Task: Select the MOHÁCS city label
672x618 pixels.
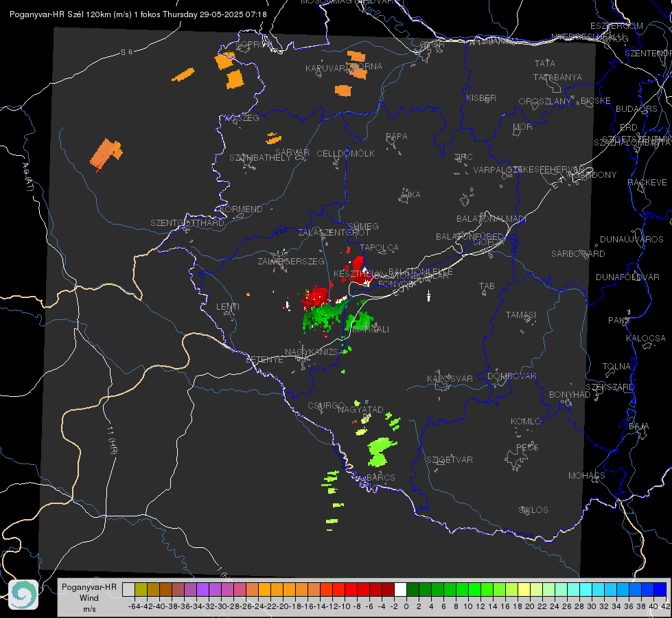Action: pyautogui.click(x=587, y=476)
